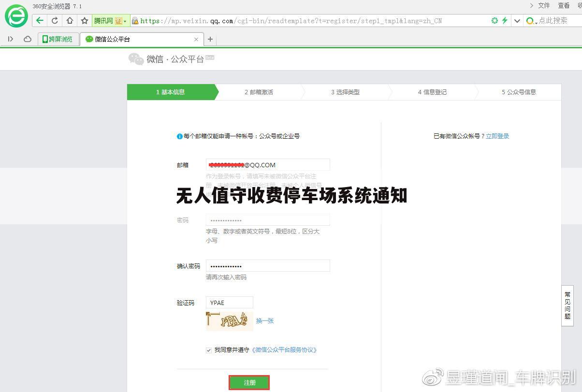Select step 2 邮箱激活
Image resolution: width=582 pixels, height=392 pixels.
click(x=259, y=92)
